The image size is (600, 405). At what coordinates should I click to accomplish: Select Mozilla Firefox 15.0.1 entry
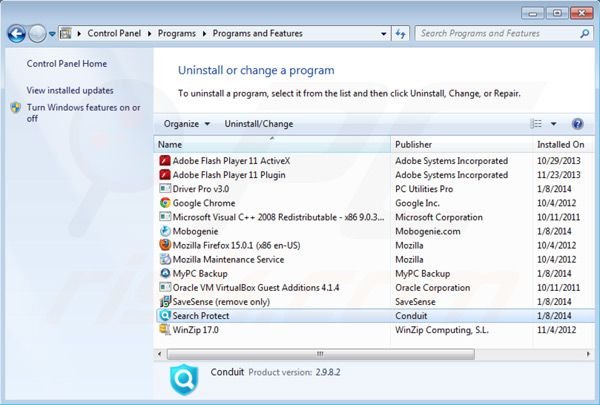[236, 245]
